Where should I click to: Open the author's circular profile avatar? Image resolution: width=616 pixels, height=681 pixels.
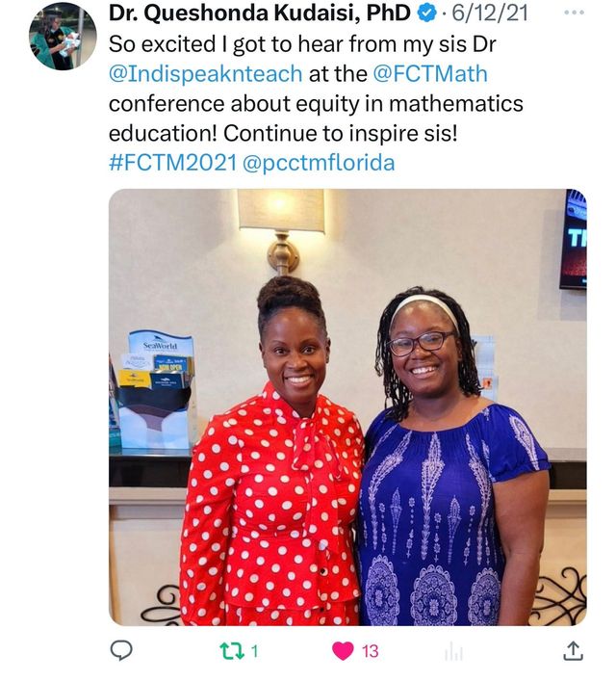[63, 37]
